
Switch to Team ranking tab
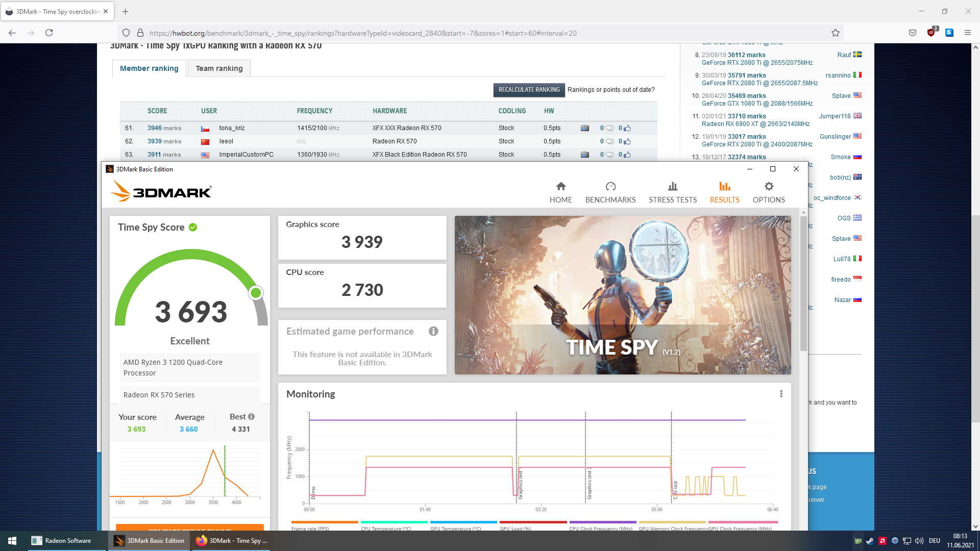219,68
